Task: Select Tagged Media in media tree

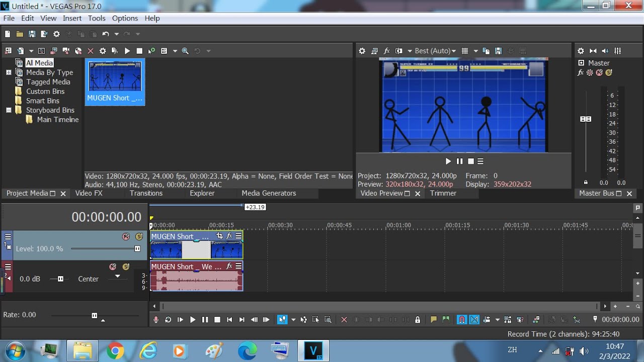Action: coord(48,82)
